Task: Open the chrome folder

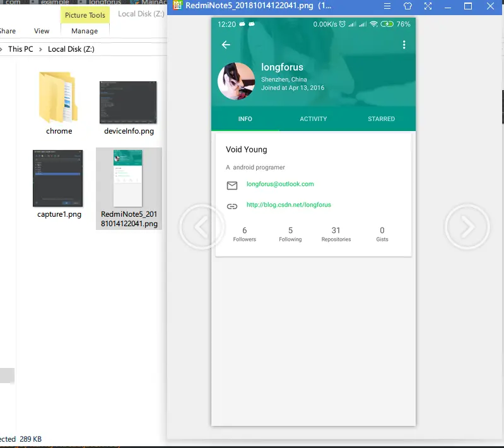Action: (x=58, y=97)
